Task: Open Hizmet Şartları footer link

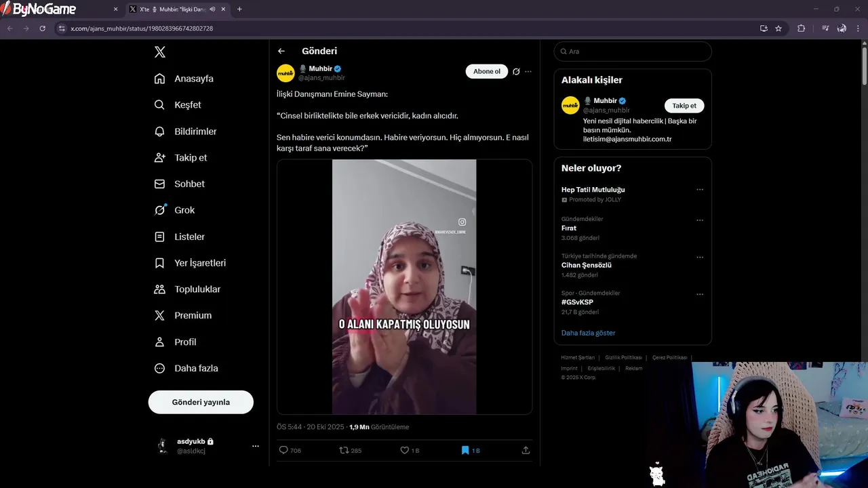Action: coord(578,357)
